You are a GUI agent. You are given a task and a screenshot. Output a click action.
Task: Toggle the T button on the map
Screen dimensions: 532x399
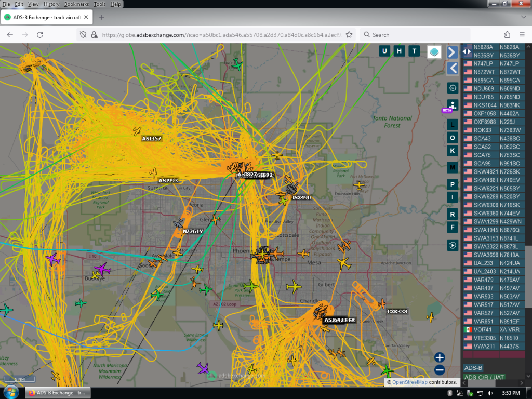tap(414, 51)
